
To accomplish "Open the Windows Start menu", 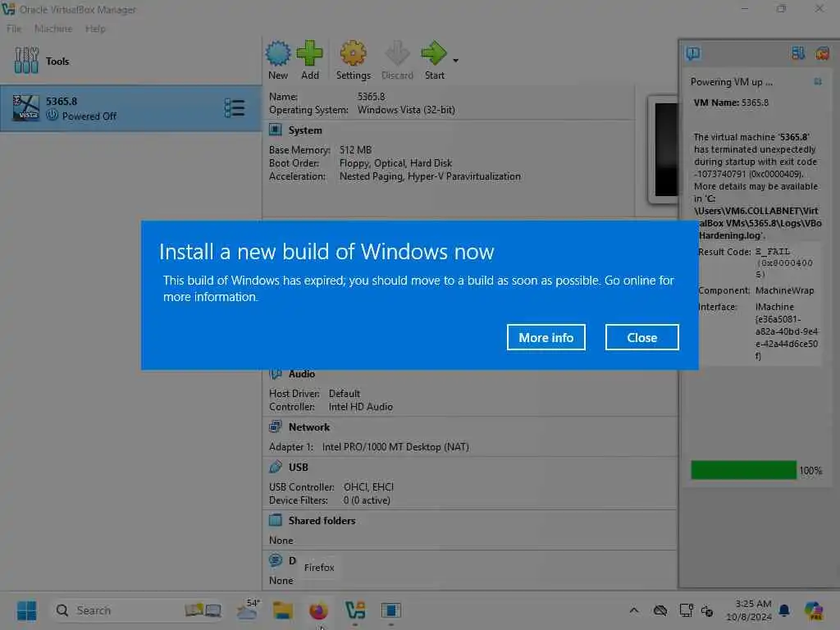I will coord(26,610).
